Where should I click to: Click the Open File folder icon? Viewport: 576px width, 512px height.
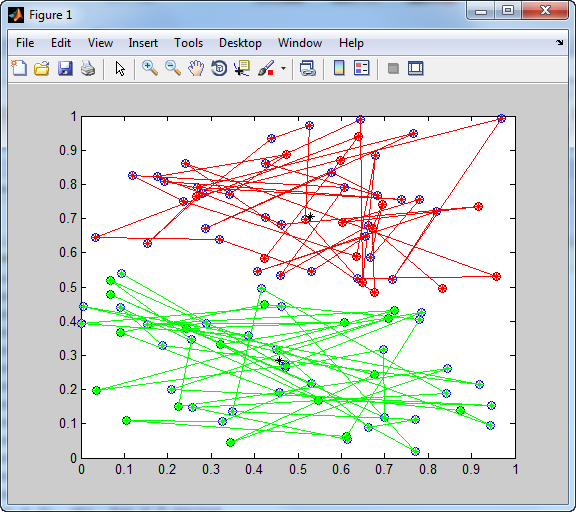point(42,68)
